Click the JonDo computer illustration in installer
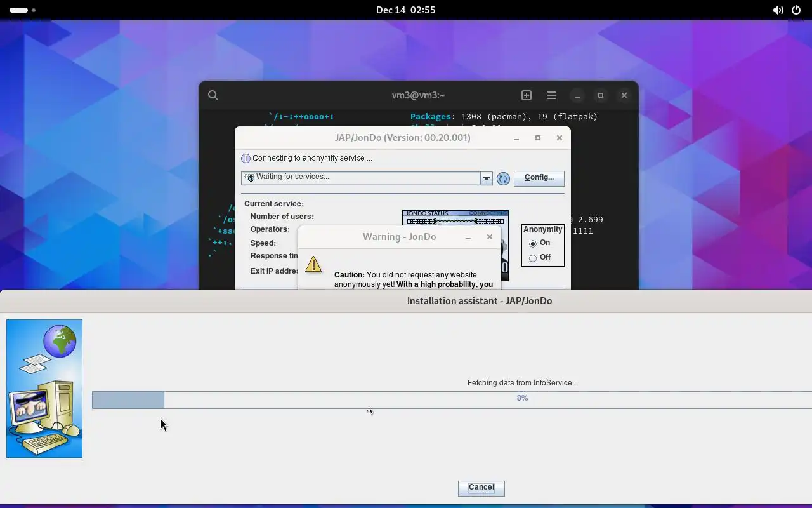 point(44,389)
